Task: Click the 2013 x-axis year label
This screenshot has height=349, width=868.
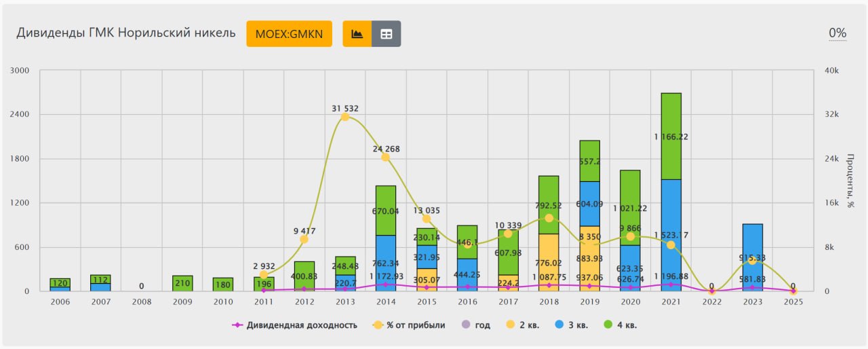Action: tap(345, 302)
